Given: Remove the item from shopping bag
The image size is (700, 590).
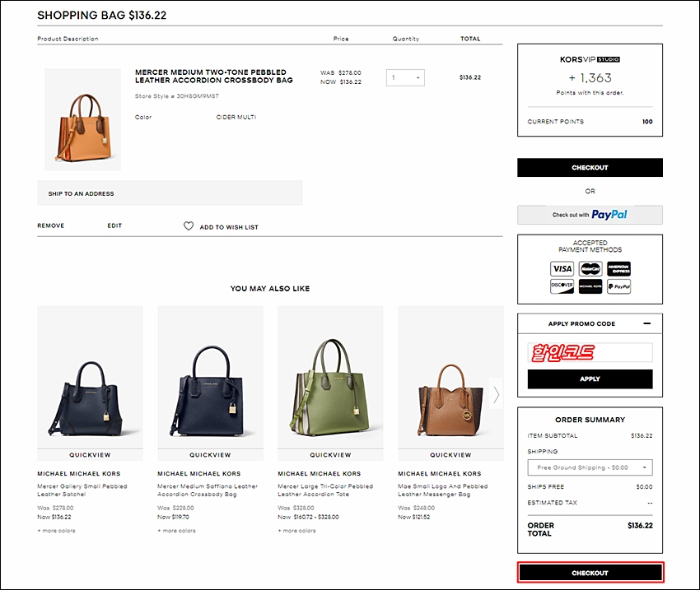Looking at the screenshot, I should (x=51, y=225).
